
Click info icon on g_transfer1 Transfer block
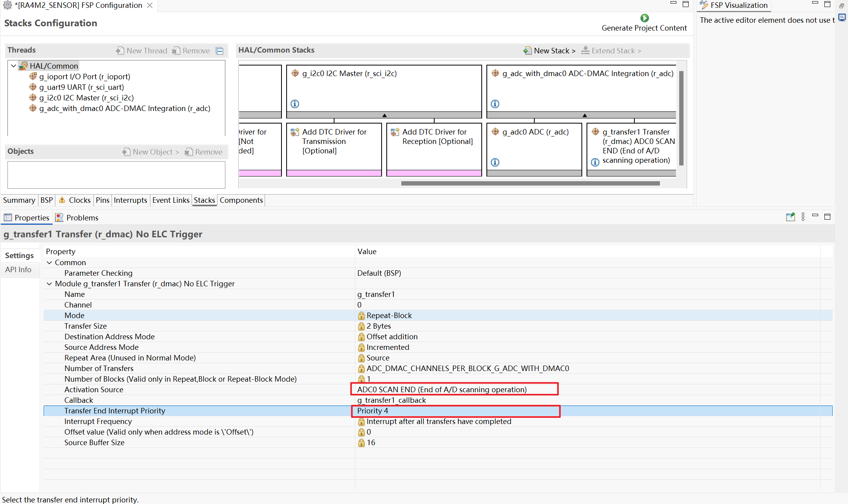pos(595,162)
